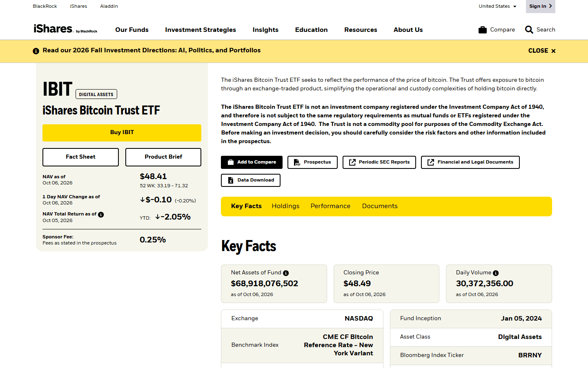Open the Product Brief button

point(163,157)
